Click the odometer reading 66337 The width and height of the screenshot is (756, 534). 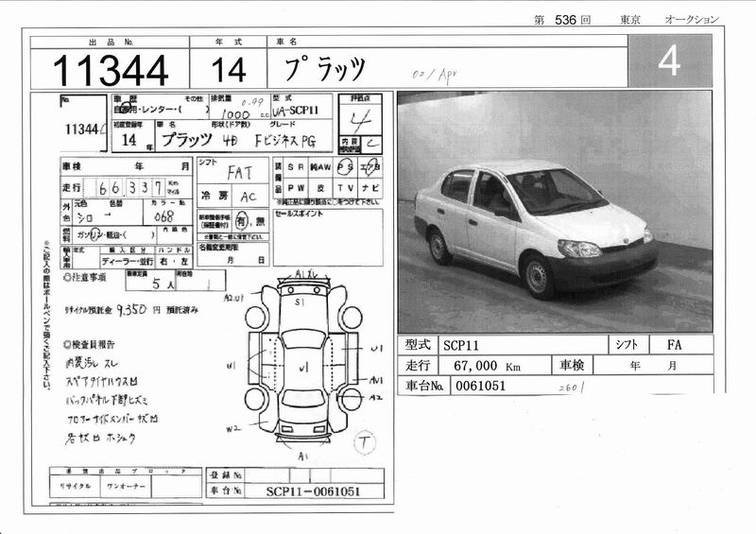130,188
